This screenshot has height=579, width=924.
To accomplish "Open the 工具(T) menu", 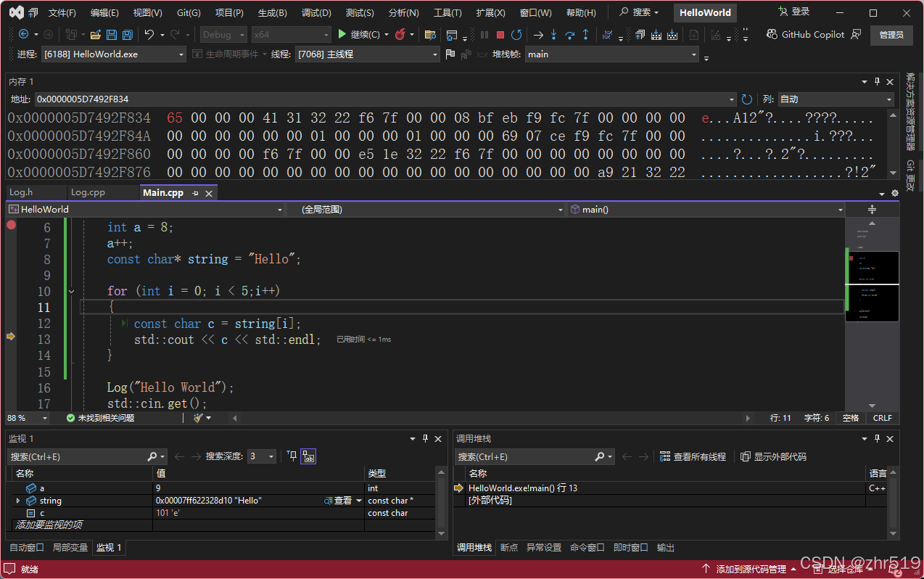I will click(x=447, y=12).
